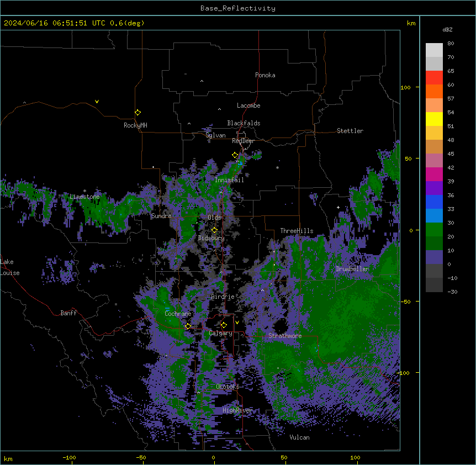Select the slate purple band in the dBZ legend
Screen dimensions: 476x465
tap(434, 257)
